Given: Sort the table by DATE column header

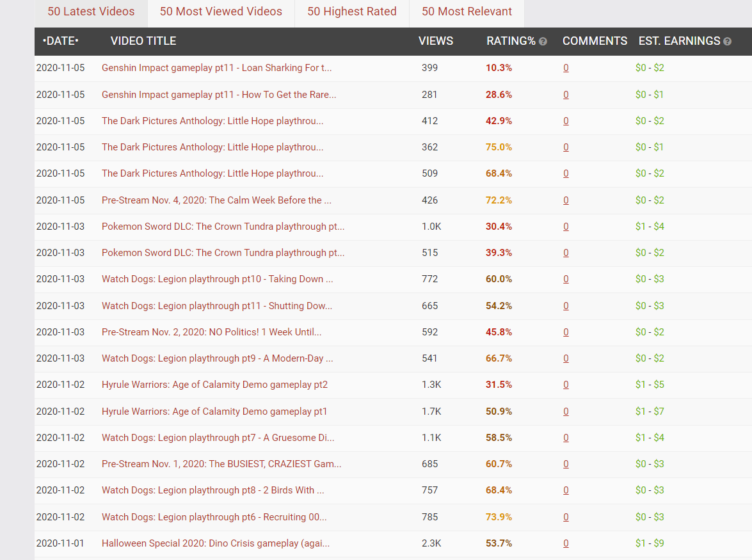Looking at the screenshot, I should tap(60, 41).
